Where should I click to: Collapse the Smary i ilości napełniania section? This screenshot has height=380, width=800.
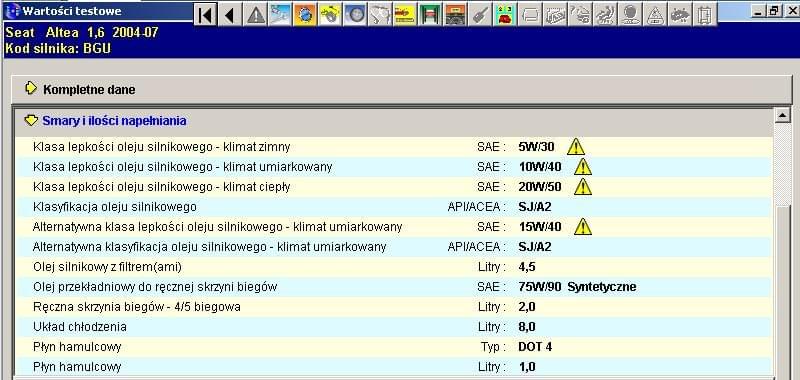point(31,120)
